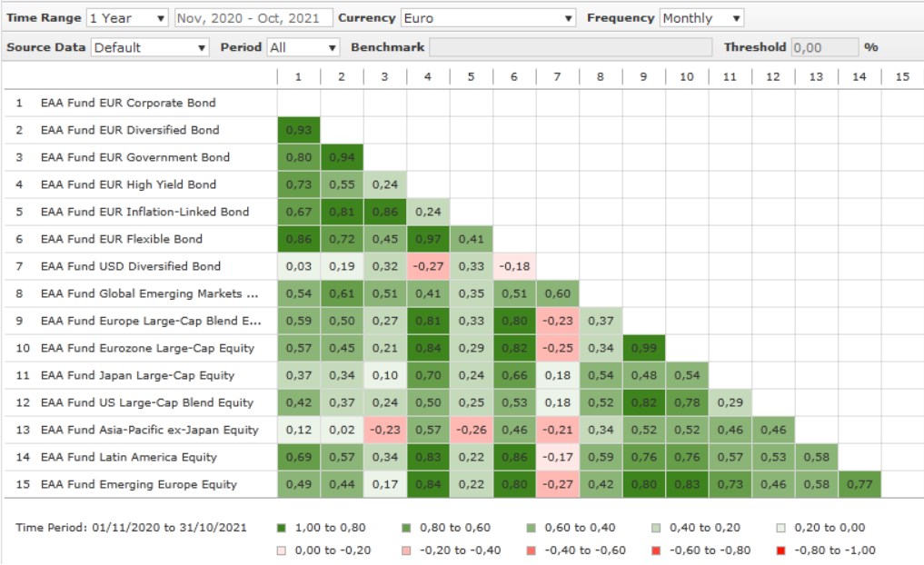Open the Frequency Monthly dropdown
The image size is (924, 565).
click(x=701, y=18)
